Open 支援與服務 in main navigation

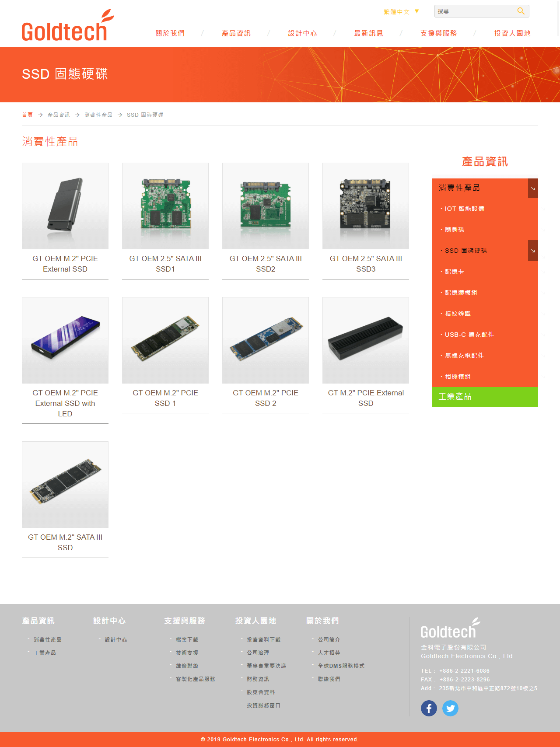pyautogui.click(x=438, y=33)
